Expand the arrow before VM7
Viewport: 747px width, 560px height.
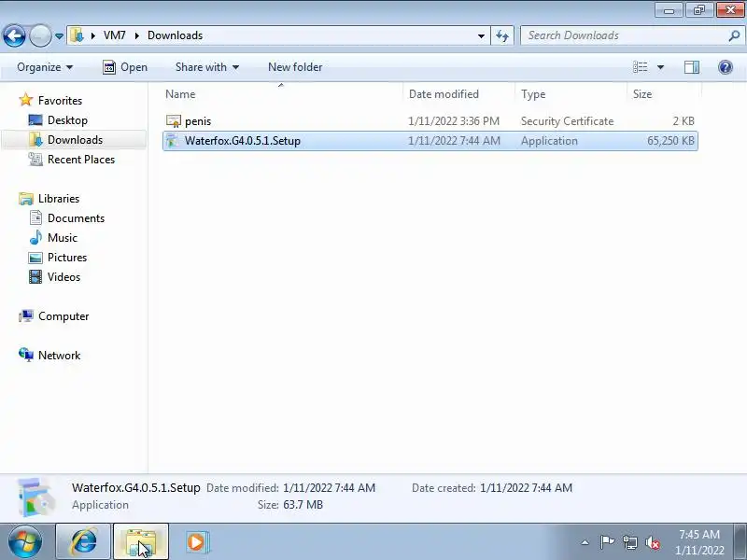[92, 35]
